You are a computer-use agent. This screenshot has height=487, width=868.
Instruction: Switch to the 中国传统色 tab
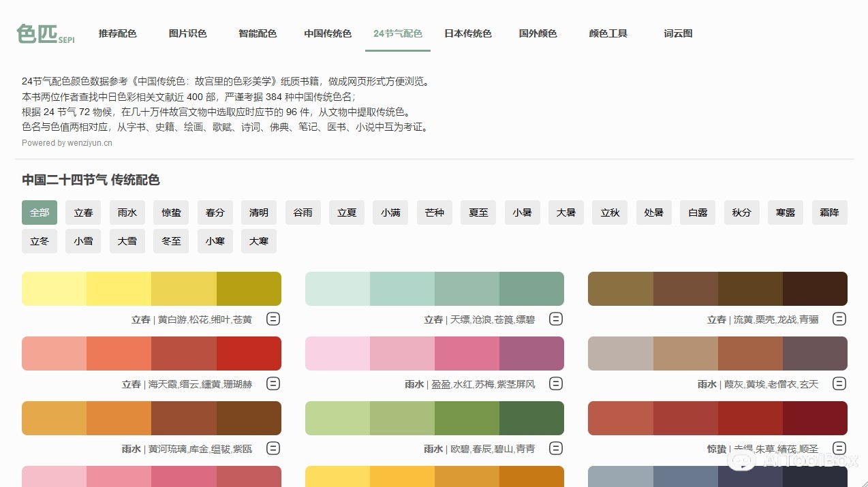(327, 33)
